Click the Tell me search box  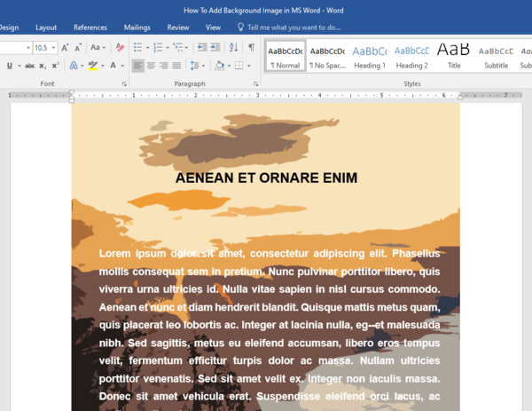289,28
